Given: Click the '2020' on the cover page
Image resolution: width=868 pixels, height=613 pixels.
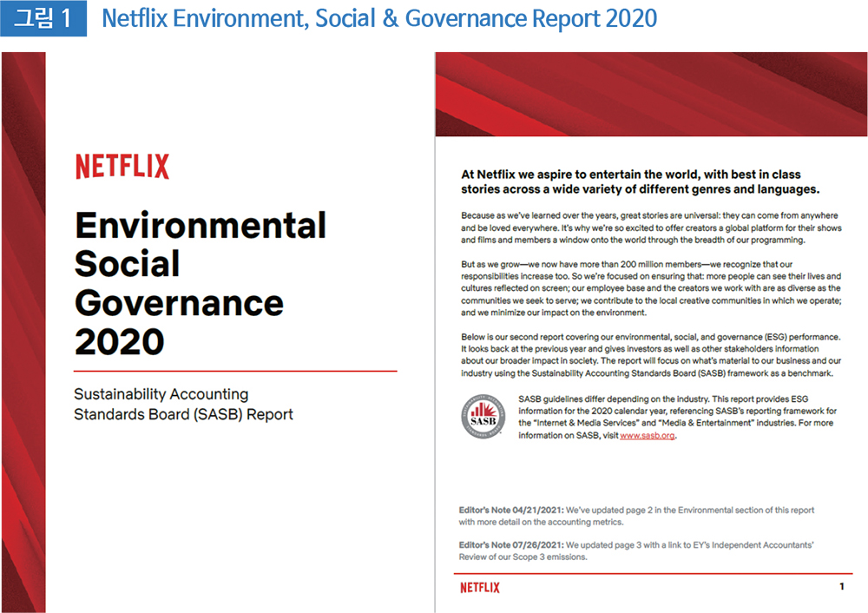Looking at the screenshot, I should coord(120,341).
